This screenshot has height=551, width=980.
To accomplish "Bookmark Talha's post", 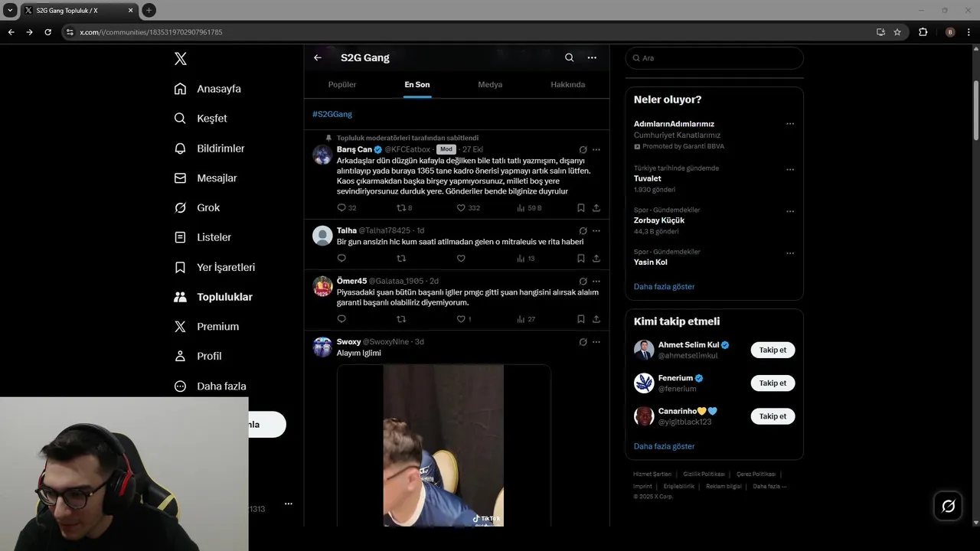I will 581,258.
